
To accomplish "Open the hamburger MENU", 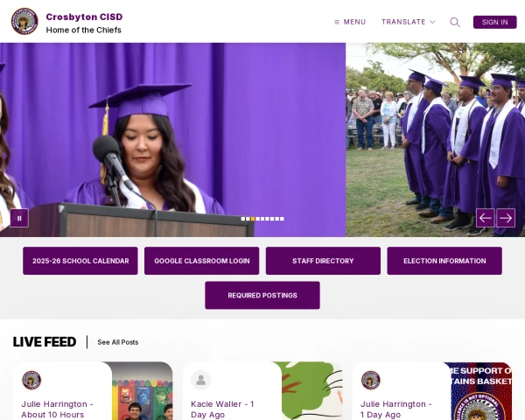I will coord(350,22).
